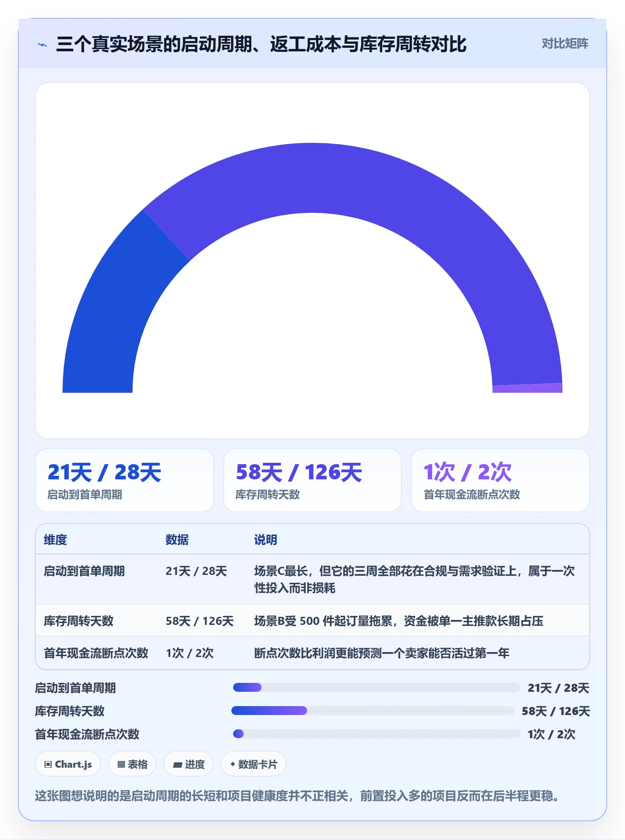
Task: Select the 58天 / 126天 data card
Action: tap(312, 480)
